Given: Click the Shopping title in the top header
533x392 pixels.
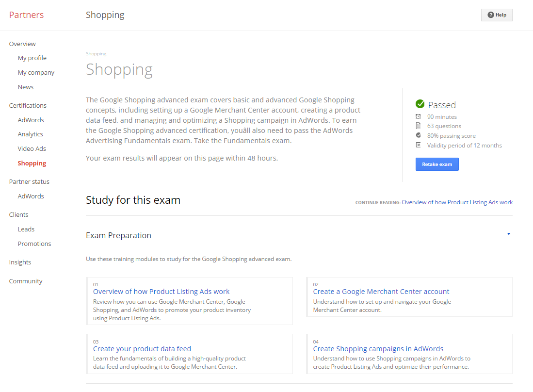Looking at the screenshot, I should click(x=105, y=16).
